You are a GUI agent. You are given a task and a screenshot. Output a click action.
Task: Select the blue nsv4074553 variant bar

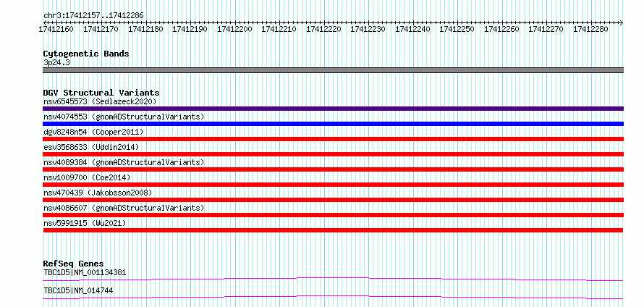coord(333,124)
